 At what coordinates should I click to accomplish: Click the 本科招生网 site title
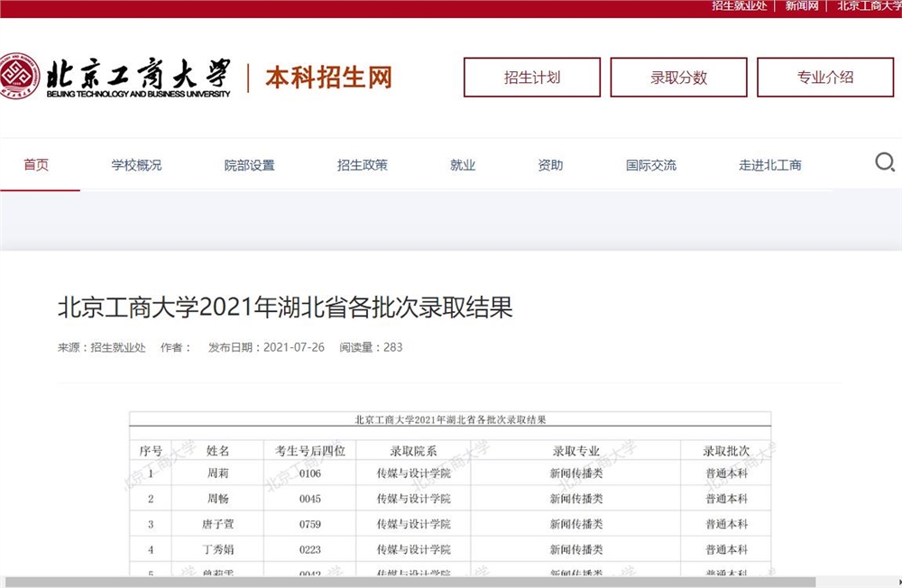pos(328,77)
